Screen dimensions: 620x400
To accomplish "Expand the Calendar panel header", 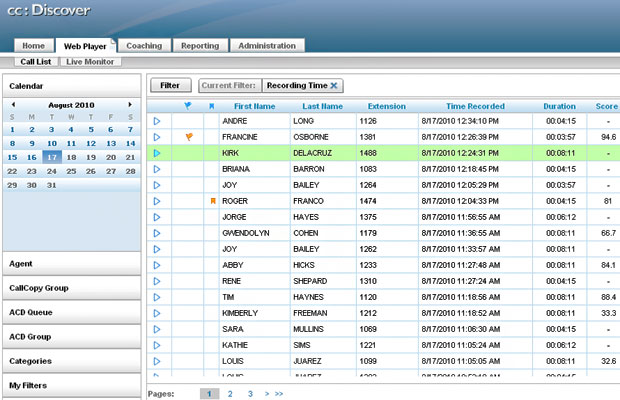I will pyautogui.click(x=72, y=86).
